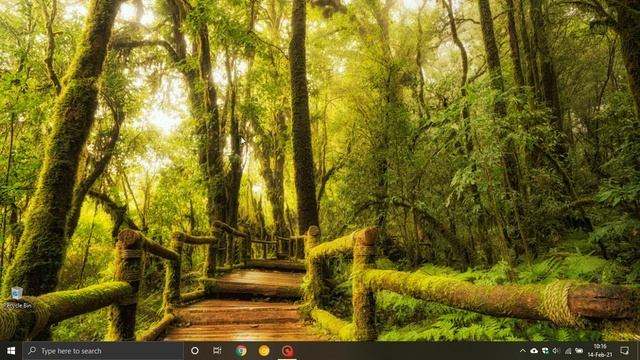Viewport: 640px width, 360px height.
Task: Launch Google Chrome from the taskbar
Action: coord(241,351)
